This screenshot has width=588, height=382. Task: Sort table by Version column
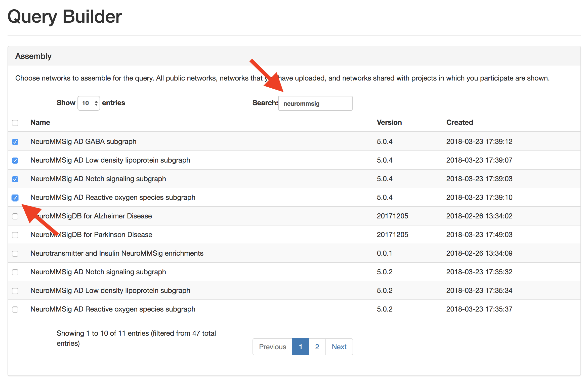[x=389, y=123]
